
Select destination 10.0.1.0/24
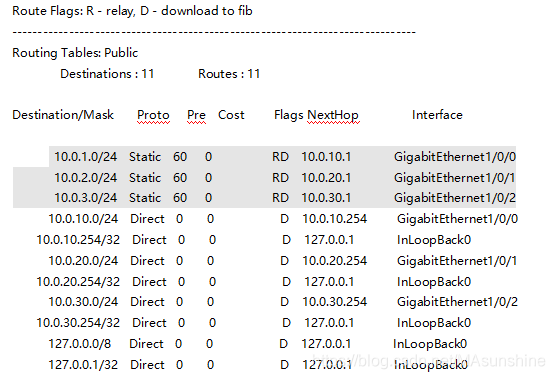coord(85,157)
